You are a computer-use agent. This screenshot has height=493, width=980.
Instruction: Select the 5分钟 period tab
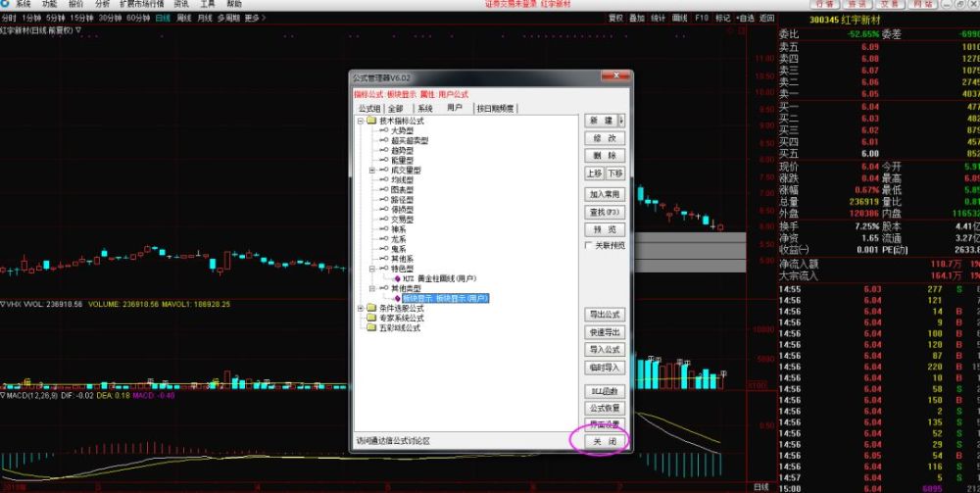pos(56,18)
